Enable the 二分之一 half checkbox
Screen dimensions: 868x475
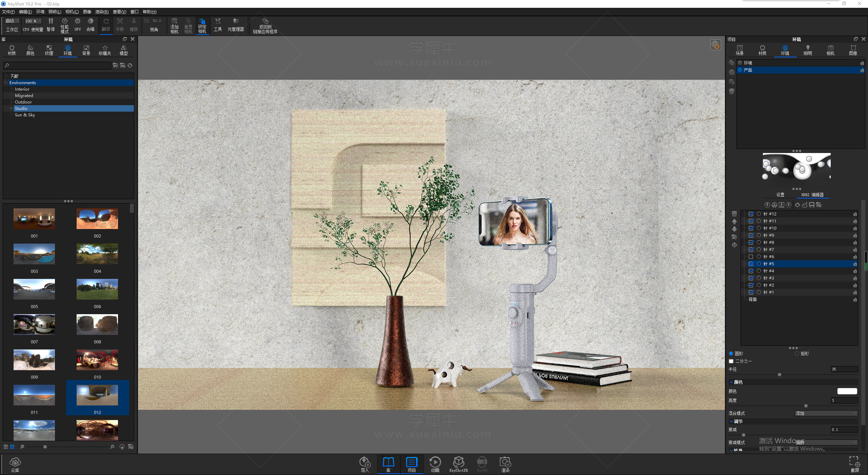click(731, 361)
